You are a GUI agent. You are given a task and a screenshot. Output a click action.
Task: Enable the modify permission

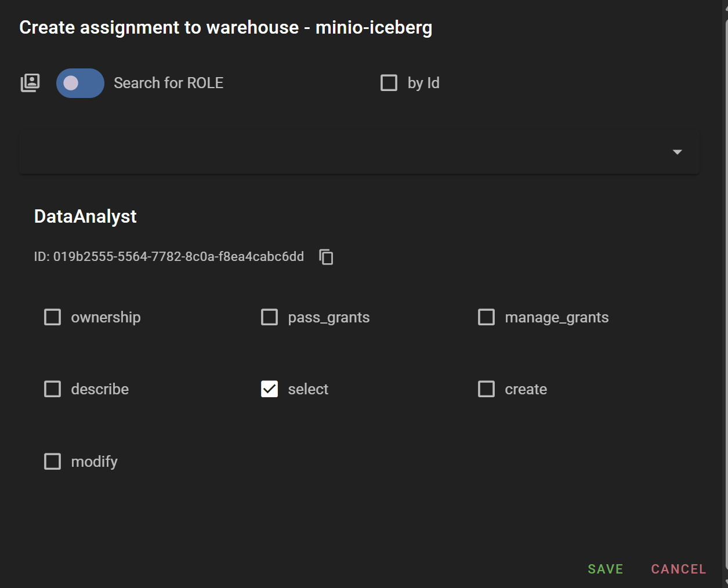coord(53,462)
